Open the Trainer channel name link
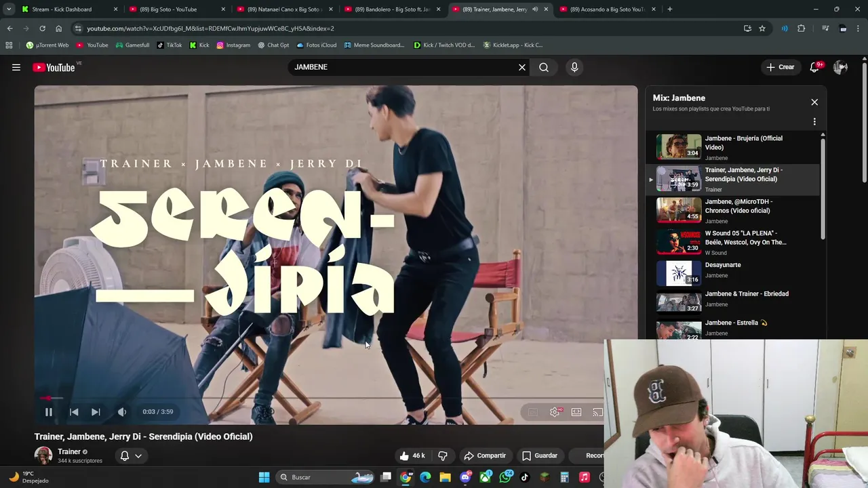 click(x=69, y=451)
